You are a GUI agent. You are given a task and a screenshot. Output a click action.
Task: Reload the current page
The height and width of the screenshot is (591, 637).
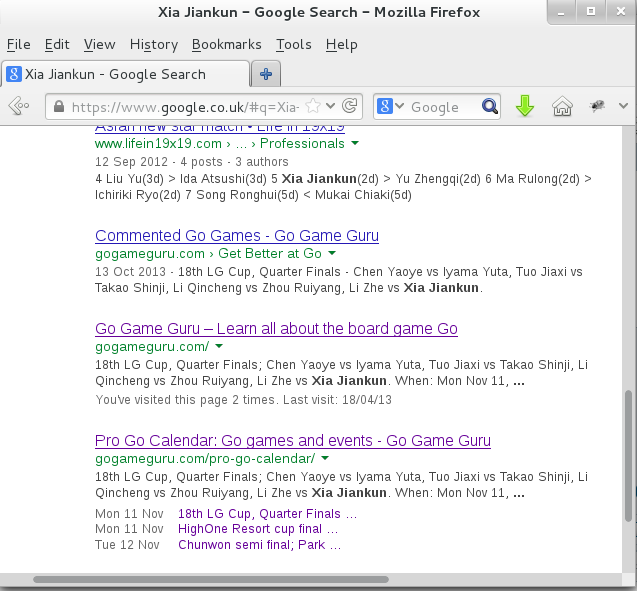coord(350,106)
